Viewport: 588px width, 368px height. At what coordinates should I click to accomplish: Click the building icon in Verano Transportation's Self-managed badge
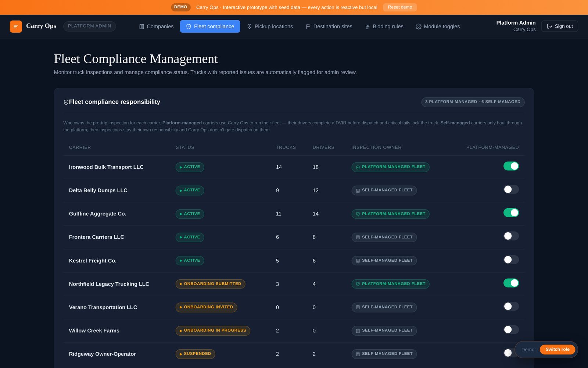click(x=358, y=307)
